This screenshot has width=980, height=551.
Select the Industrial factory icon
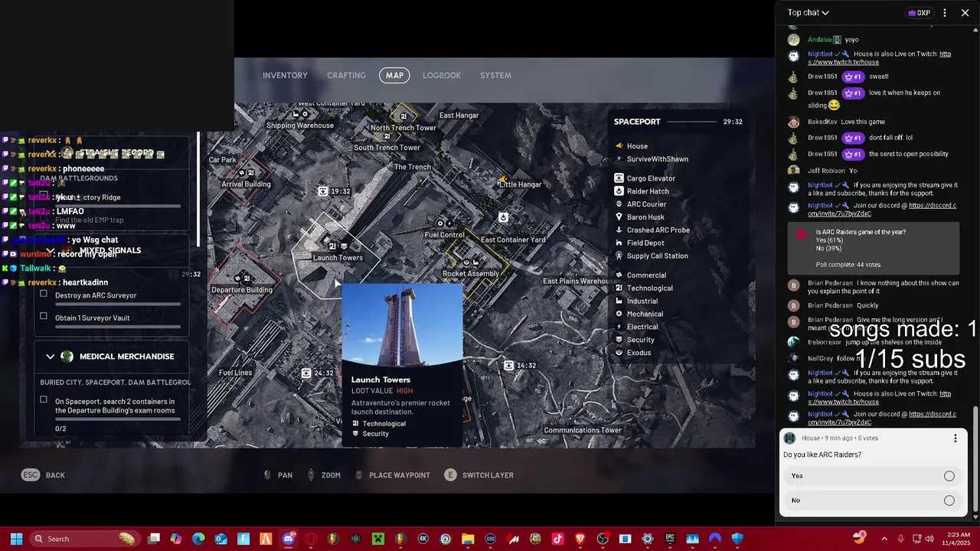click(x=619, y=301)
